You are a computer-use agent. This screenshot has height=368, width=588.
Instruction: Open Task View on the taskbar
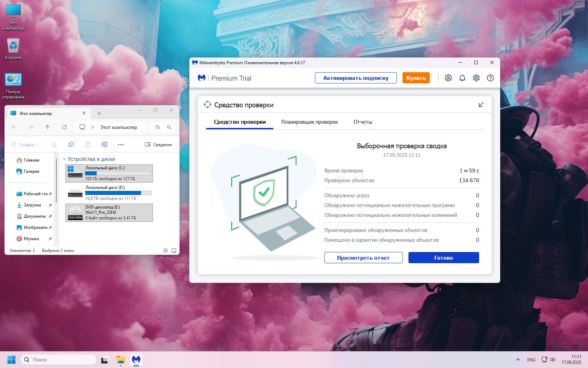tap(105, 360)
